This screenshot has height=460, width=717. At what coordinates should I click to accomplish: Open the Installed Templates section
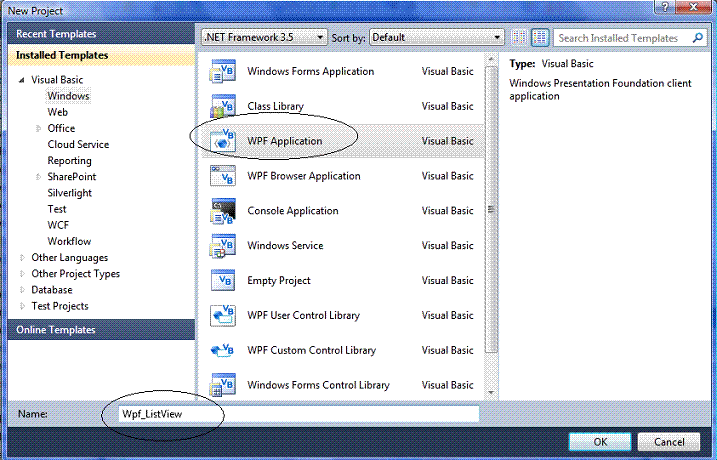click(x=101, y=55)
